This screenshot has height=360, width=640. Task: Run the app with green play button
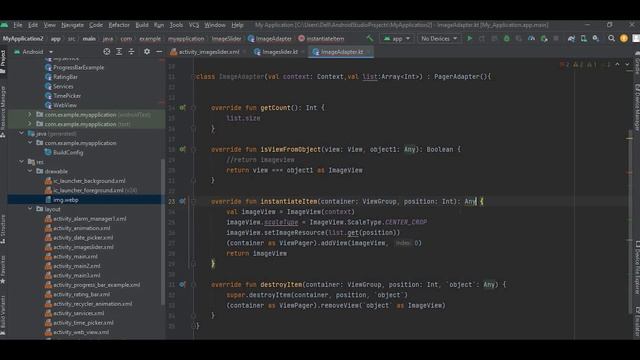[x=470, y=38]
